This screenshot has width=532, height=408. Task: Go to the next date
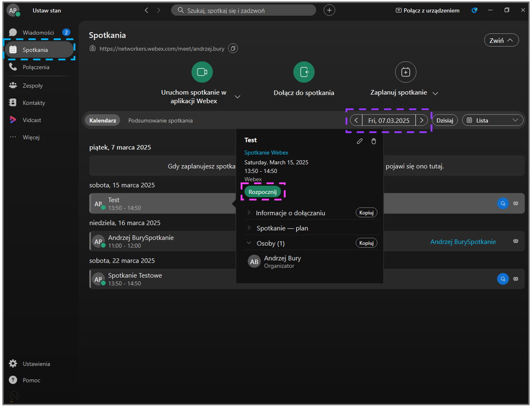[422, 120]
